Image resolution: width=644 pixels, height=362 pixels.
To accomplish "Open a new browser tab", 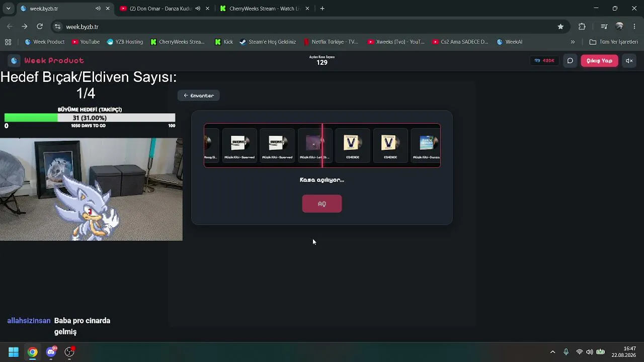I will 322,9.
